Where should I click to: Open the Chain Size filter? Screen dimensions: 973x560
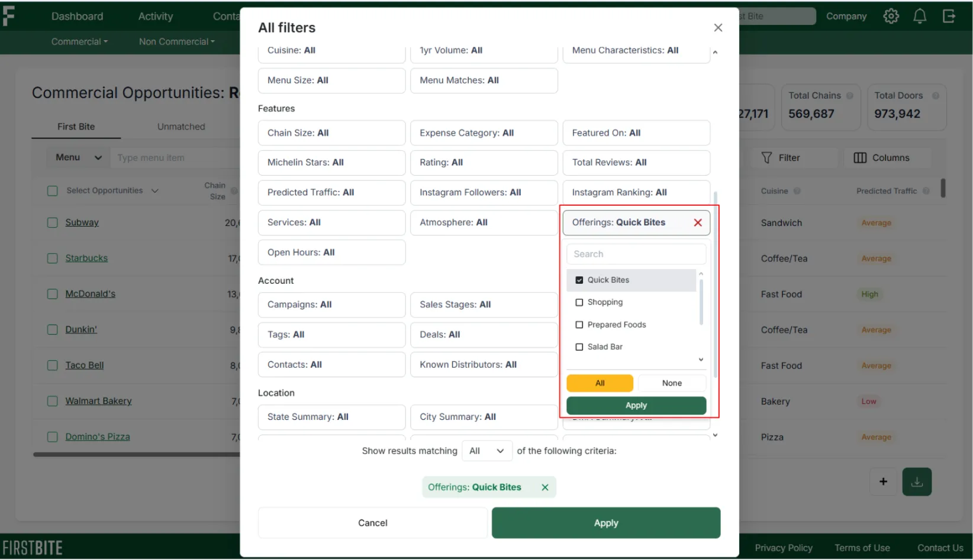coord(331,133)
